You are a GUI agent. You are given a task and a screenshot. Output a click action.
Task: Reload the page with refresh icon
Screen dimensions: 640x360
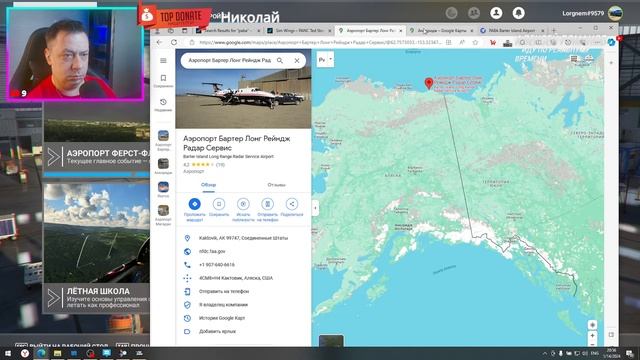click(x=174, y=42)
